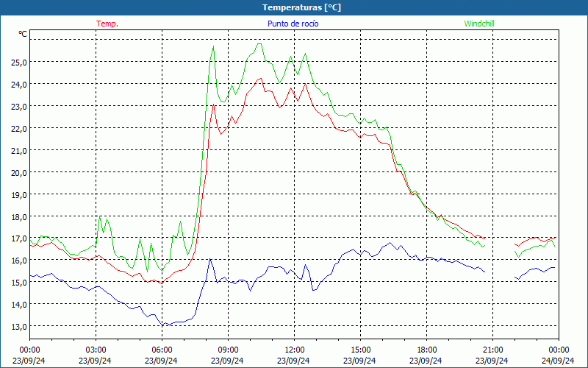
Task: Click the 17,0 y-axis value
Action: click(x=19, y=238)
